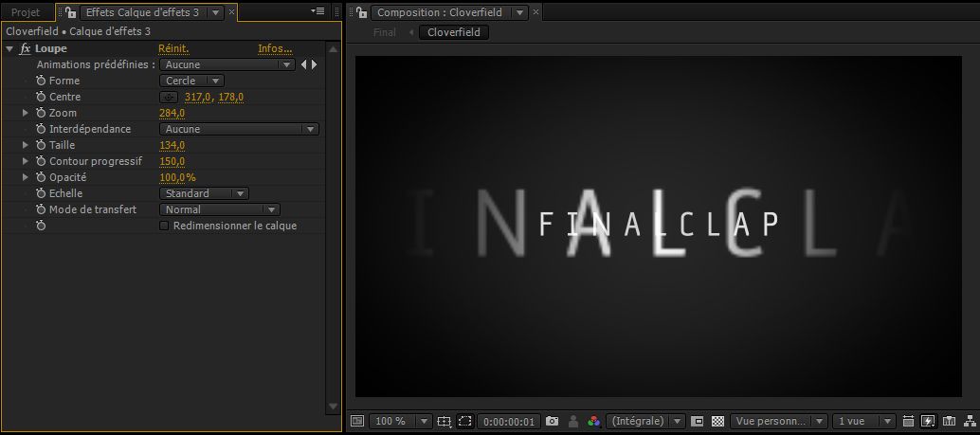Open Fast Previews lightning icon
980x435 pixels.
click(928, 421)
